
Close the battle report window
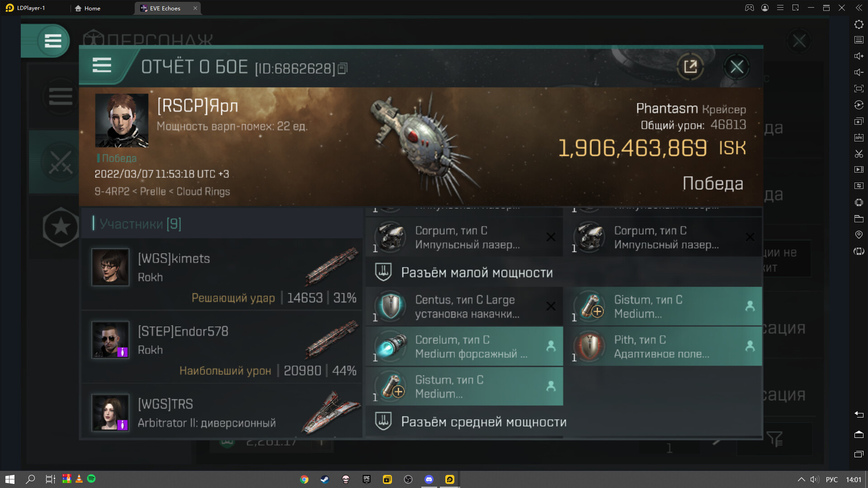[737, 67]
